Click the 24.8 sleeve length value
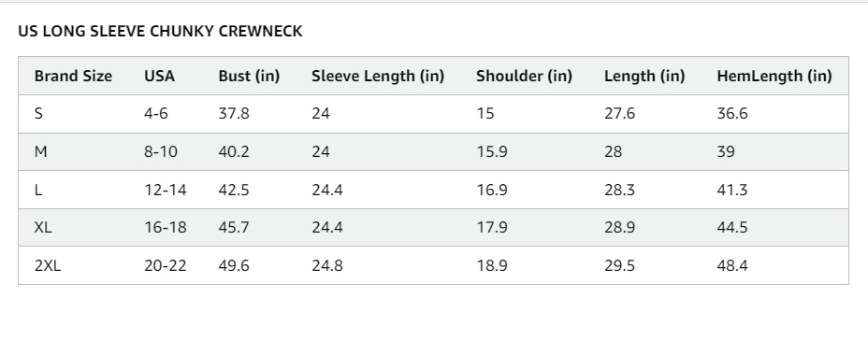 [x=327, y=265]
